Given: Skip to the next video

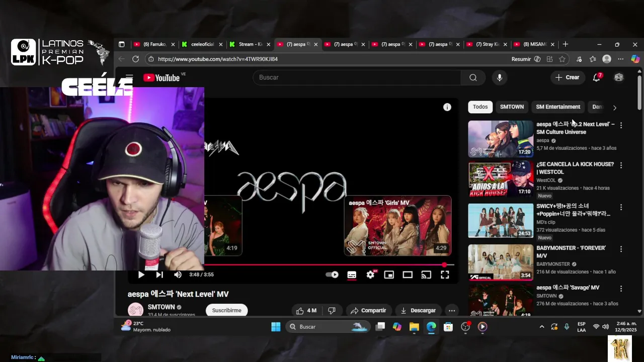Looking at the screenshot, I should [x=159, y=275].
